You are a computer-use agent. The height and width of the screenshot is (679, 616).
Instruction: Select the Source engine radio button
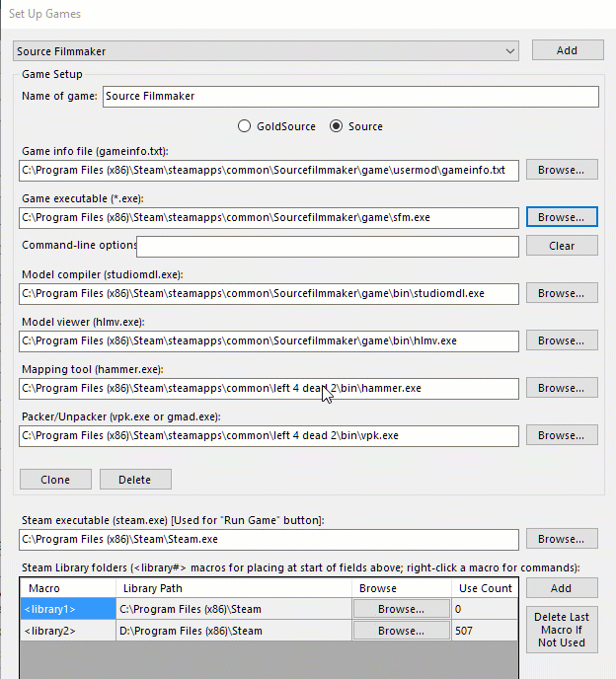337,126
